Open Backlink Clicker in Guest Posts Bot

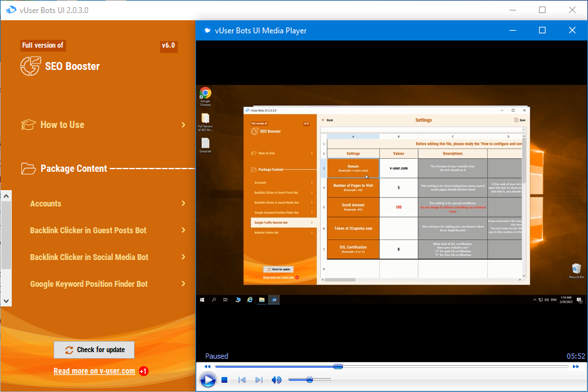[x=88, y=231]
